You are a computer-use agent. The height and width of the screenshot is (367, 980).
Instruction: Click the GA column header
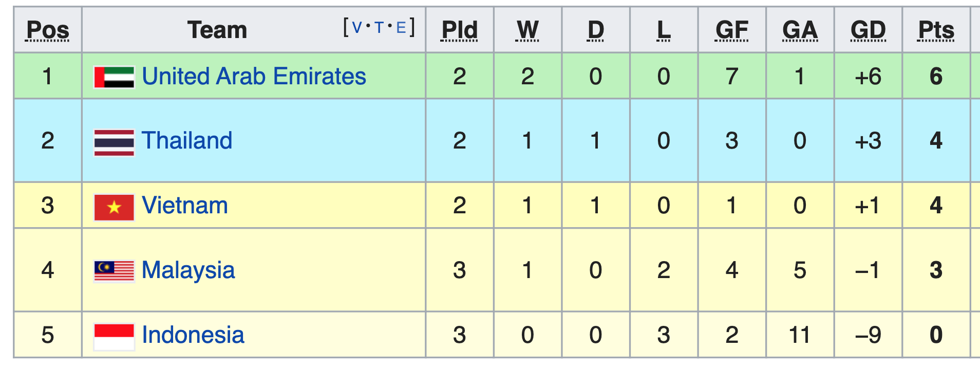point(800,30)
